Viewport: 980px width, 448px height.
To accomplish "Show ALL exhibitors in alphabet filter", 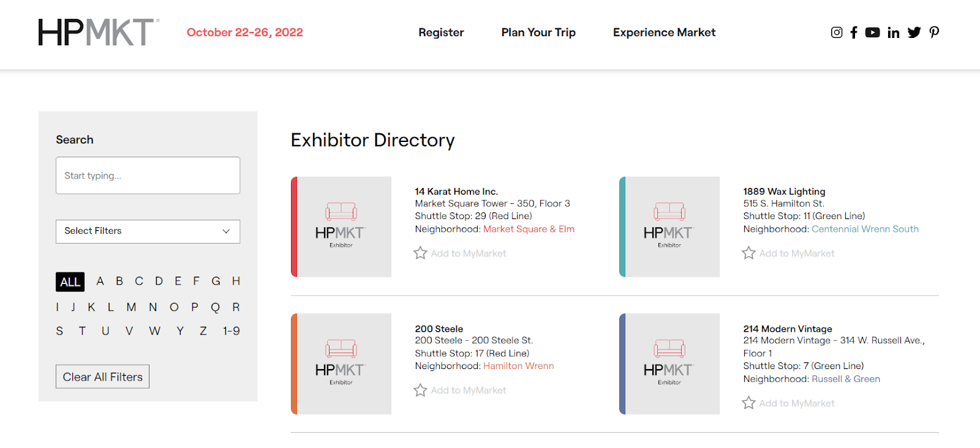I will 70,282.
